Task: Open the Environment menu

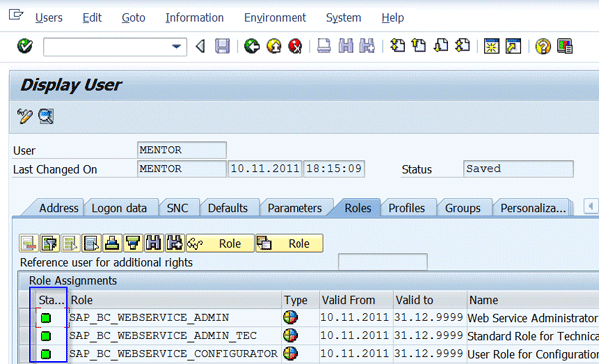Action: (x=276, y=18)
